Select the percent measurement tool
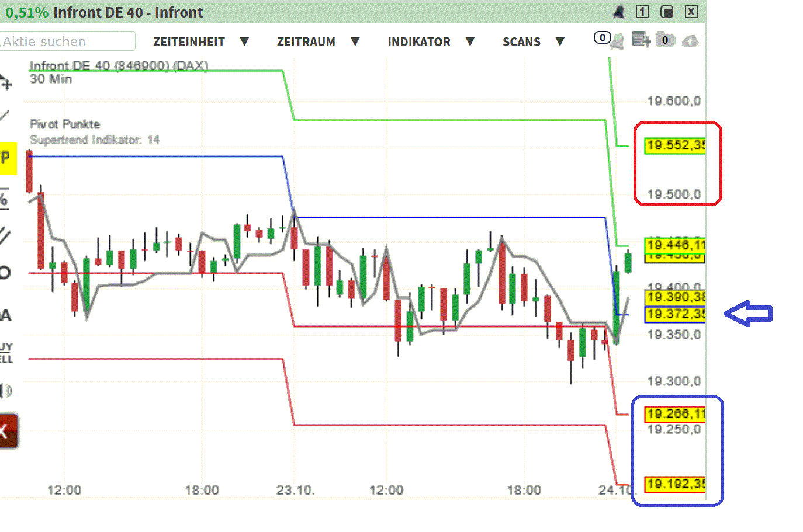 click(4, 199)
